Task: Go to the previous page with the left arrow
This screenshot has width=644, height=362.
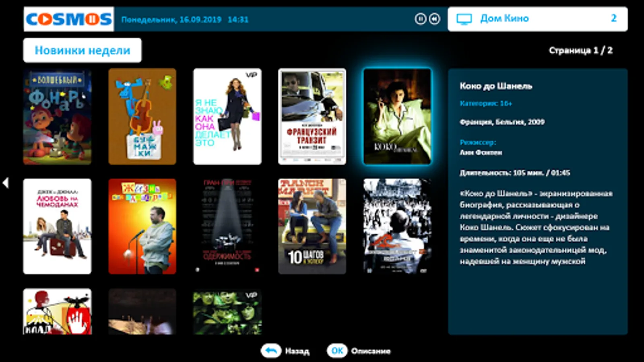Action: 6,183
